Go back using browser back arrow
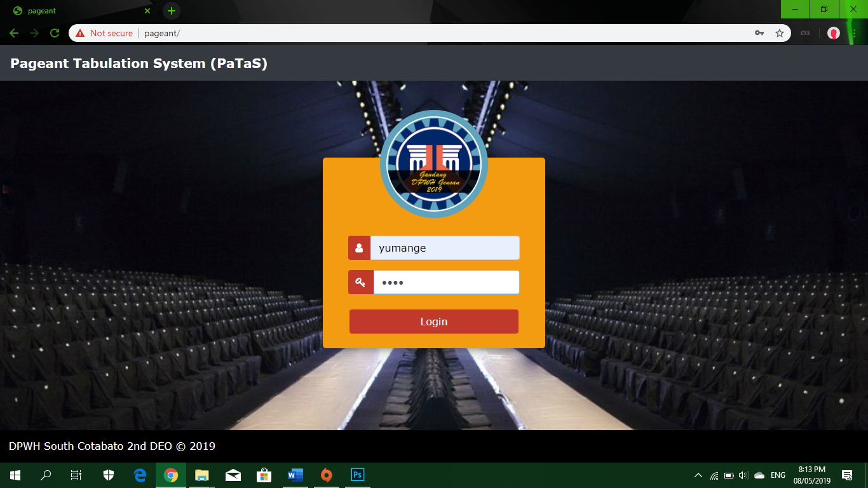The width and height of the screenshot is (868, 488). pyautogui.click(x=14, y=33)
